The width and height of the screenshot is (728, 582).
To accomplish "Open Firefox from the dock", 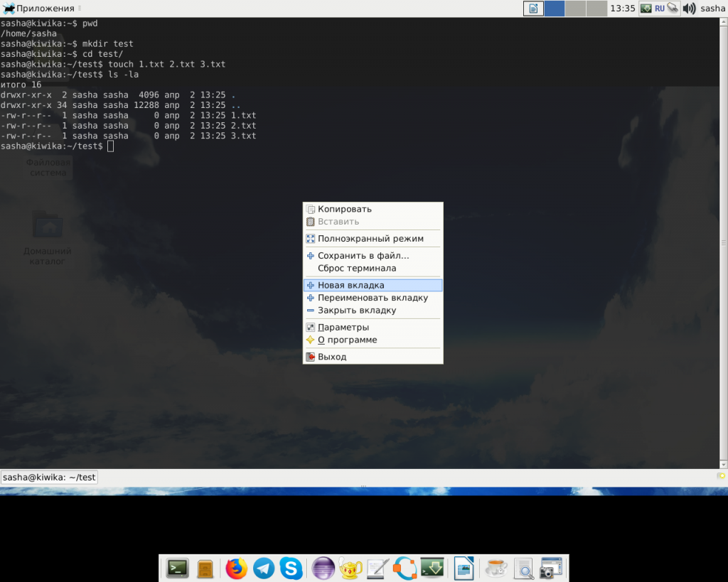I will tap(236, 568).
